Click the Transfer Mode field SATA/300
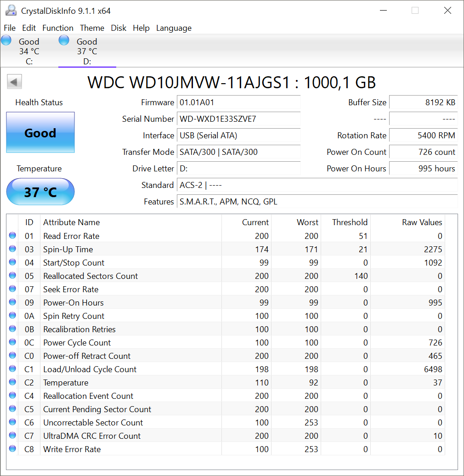464x476 pixels. [239, 152]
